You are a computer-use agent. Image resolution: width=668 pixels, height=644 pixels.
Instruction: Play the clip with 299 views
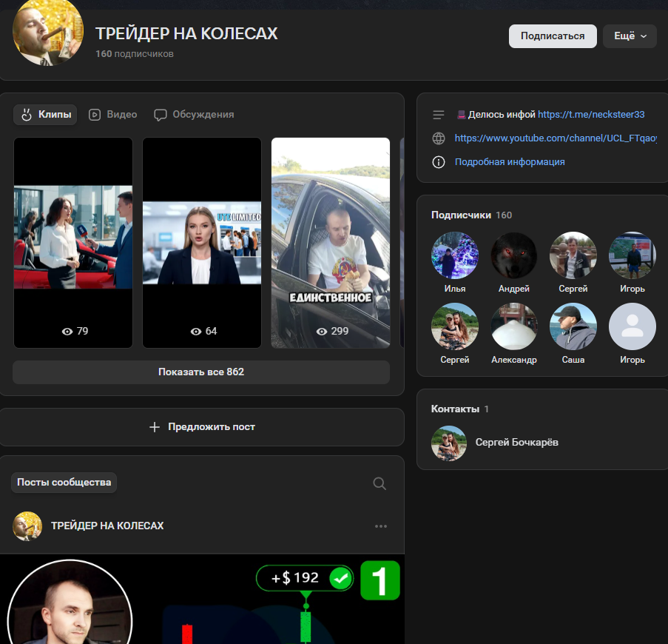pyautogui.click(x=330, y=243)
